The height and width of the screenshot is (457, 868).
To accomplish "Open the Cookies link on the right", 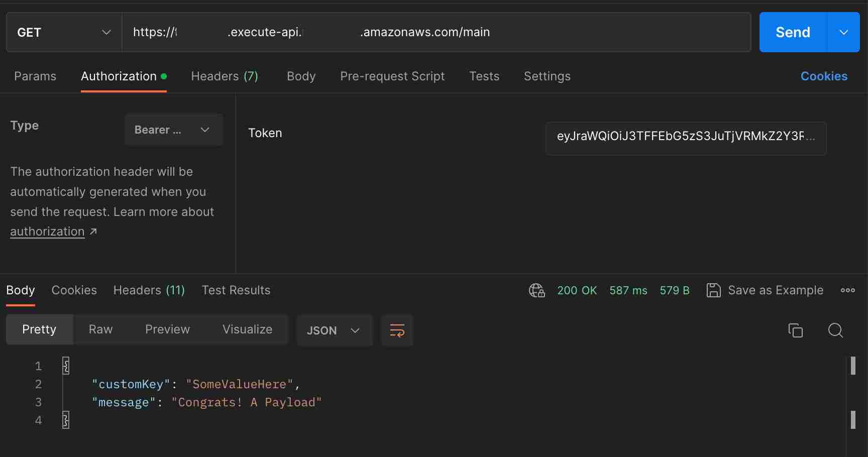I will pos(824,76).
